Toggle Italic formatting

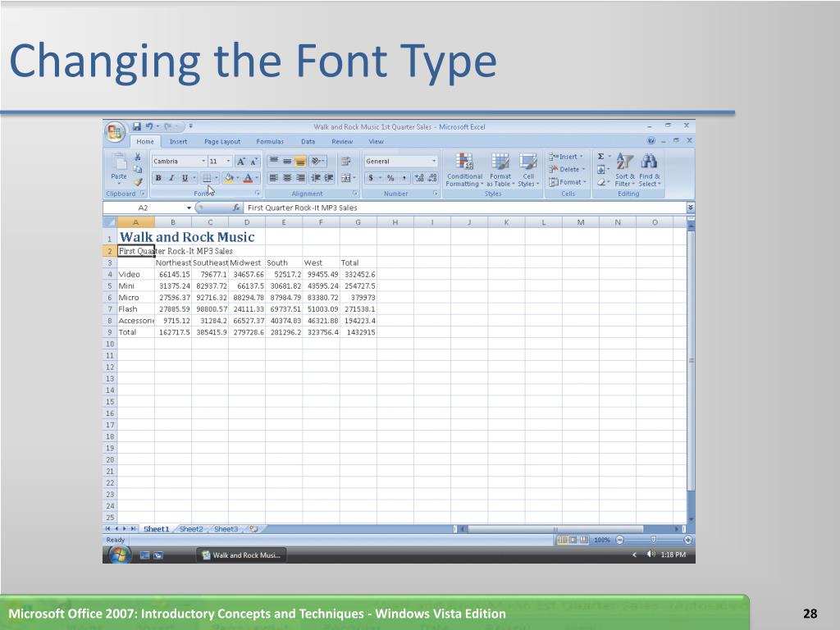(171, 178)
